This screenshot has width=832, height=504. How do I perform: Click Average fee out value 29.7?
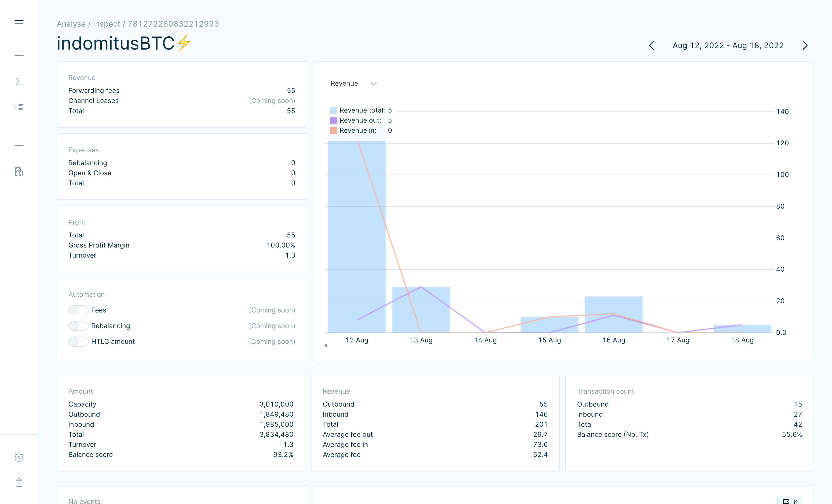click(540, 435)
